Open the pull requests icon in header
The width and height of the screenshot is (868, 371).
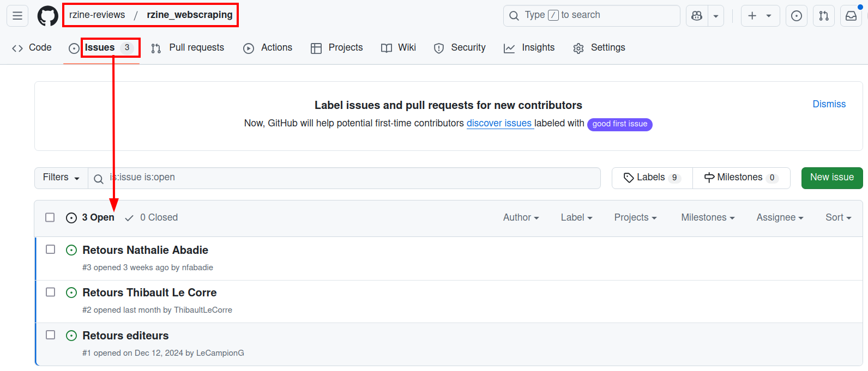pos(824,16)
